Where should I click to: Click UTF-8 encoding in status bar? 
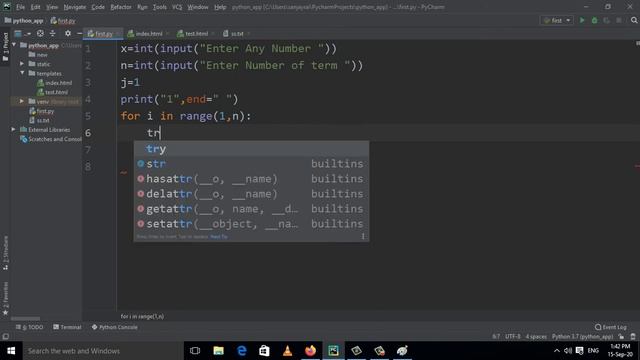(513, 337)
